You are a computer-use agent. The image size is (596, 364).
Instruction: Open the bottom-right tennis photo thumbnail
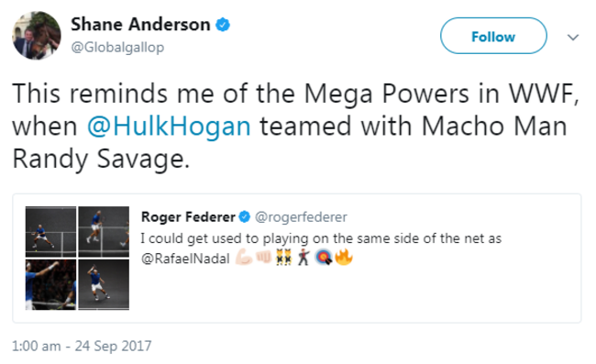click(x=104, y=284)
